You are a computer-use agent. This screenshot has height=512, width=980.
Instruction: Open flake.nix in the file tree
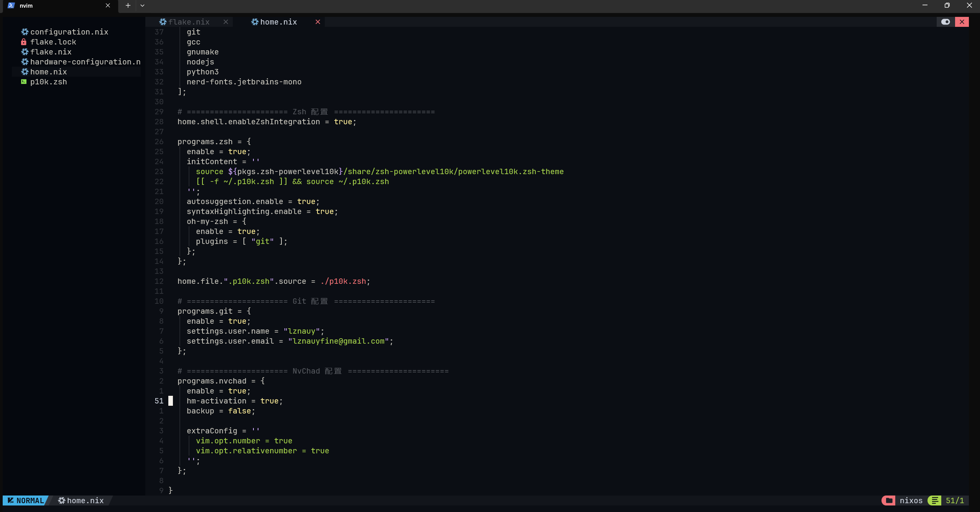tap(51, 52)
